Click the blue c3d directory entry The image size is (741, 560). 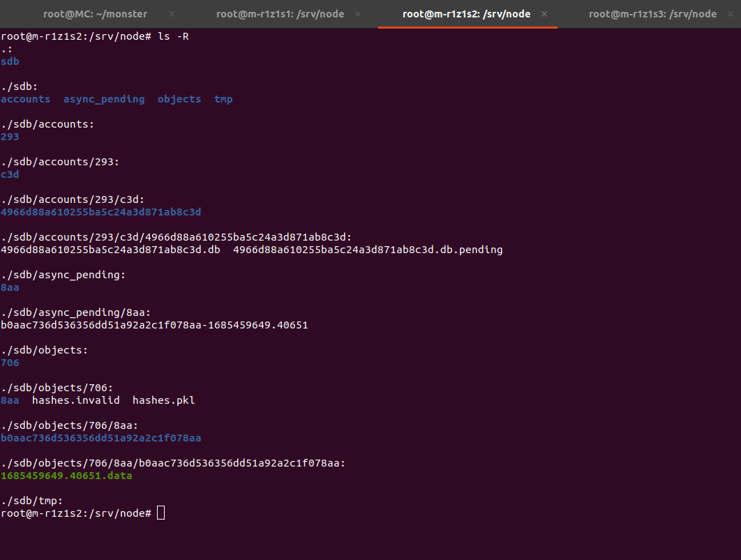pyautogui.click(x=10, y=174)
